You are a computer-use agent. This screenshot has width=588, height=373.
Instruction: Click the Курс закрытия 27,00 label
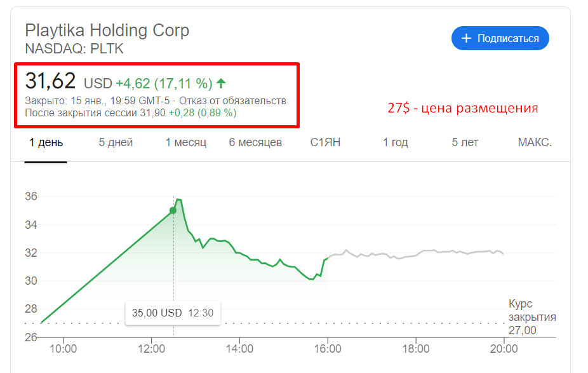[x=531, y=316]
